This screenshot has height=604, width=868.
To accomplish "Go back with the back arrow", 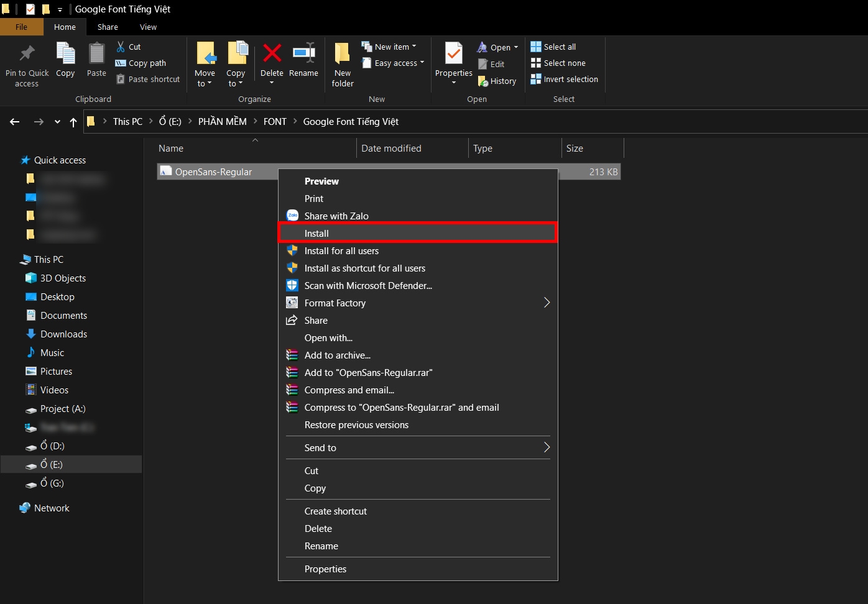I will pyautogui.click(x=15, y=122).
